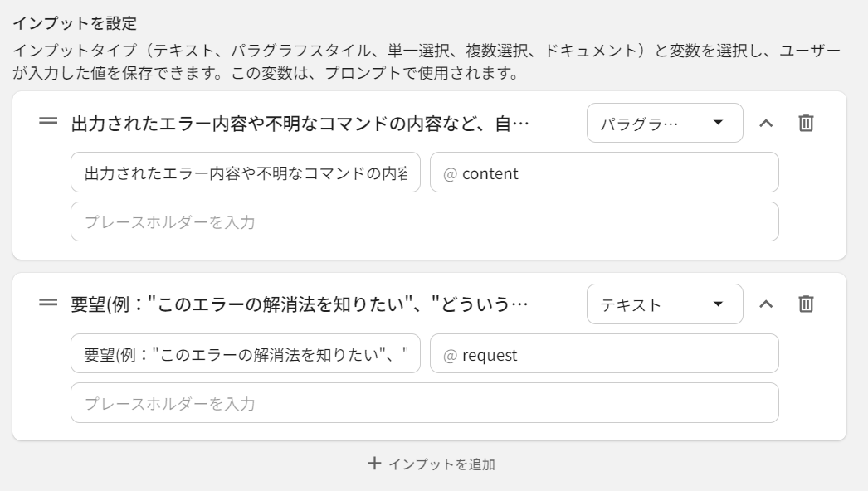The image size is (868, 491).
Task: Click the 要望 label text field
Action: [x=246, y=354]
